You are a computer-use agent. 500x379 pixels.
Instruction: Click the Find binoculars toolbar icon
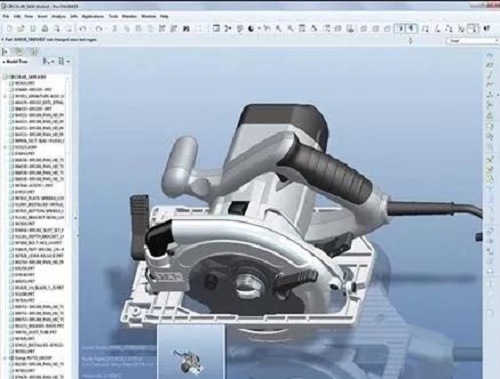click(x=186, y=29)
